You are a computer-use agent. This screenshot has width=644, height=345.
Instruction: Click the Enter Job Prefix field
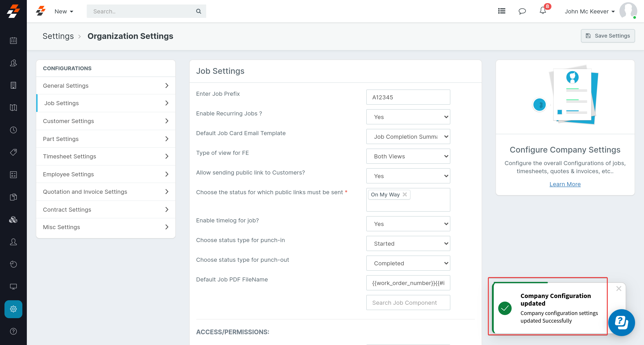click(x=408, y=97)
